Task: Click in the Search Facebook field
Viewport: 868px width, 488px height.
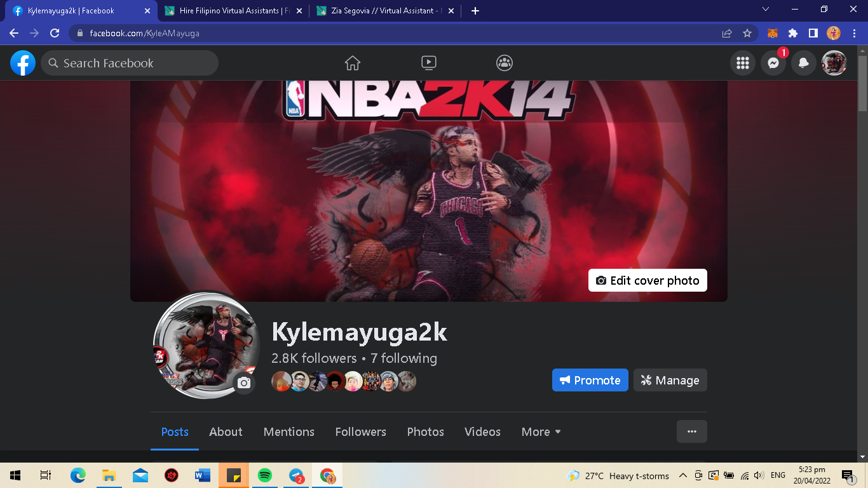Action: tap(130, 63)
